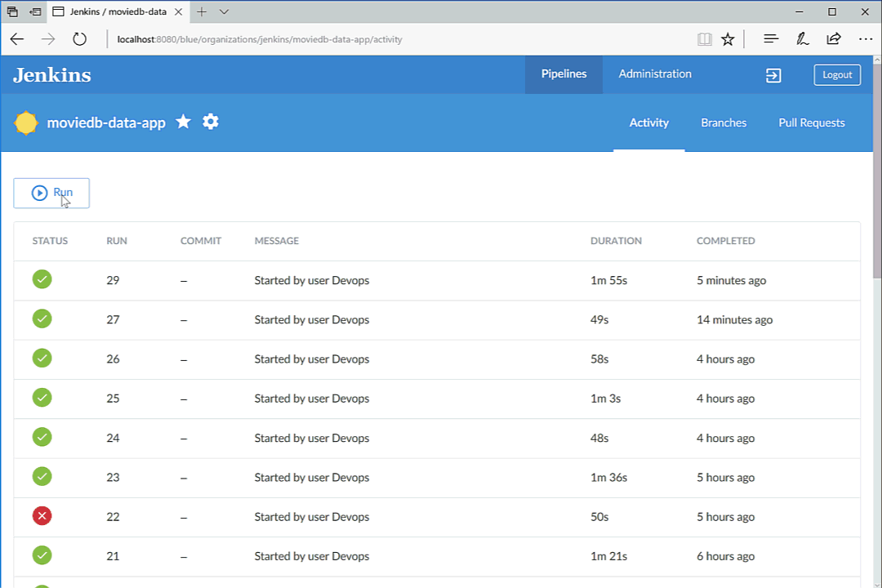Switch to the Pull Requests tab
882x588 pixels.
coord(811,122)
